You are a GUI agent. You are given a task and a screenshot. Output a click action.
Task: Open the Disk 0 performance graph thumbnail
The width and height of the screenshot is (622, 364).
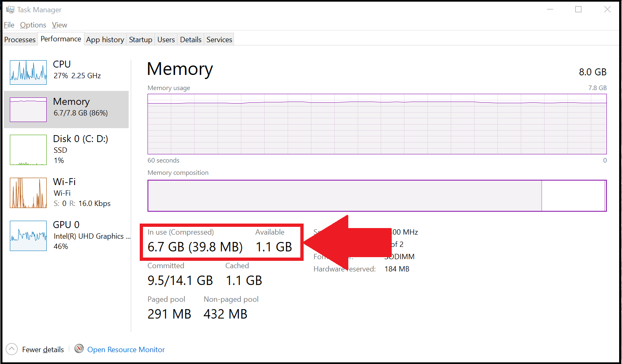[x=28, y=150]
